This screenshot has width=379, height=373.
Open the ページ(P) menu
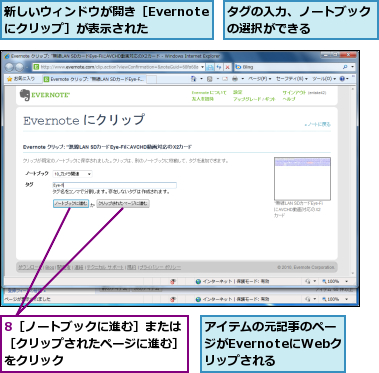click(x=260, y=79)
